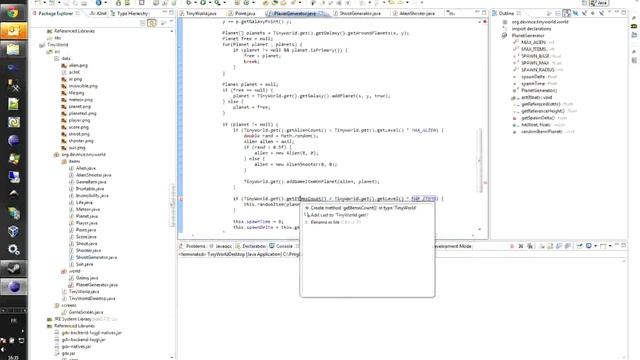Select getReferenceHeight() in Outline

pyautogui.click(x=545, y=111)
